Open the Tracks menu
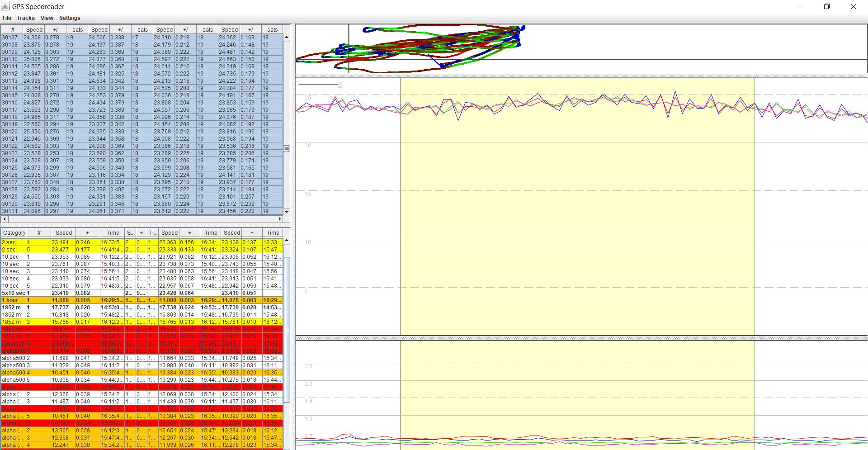868x450 pixels. point(25,18)
